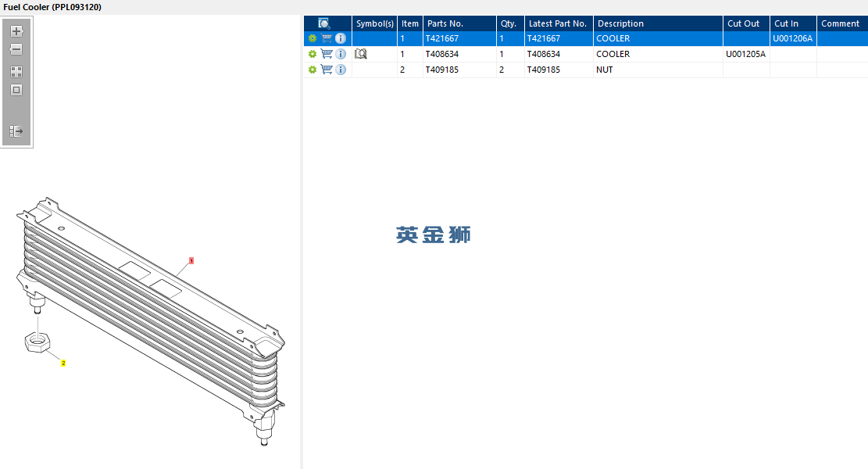Select callout 2 on the diagram
Viewport: 868px width, 469px height.
coord(63,363)
